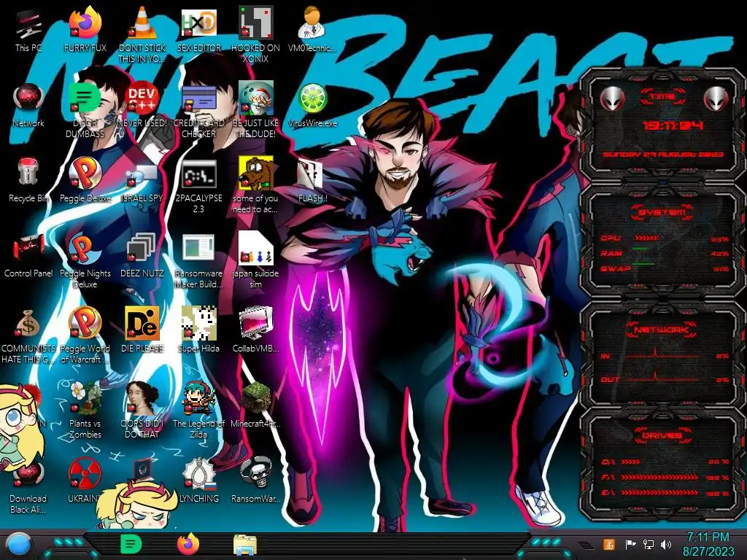Open the network tray icon
Viewport: 747px width, 560px height.
649,544
